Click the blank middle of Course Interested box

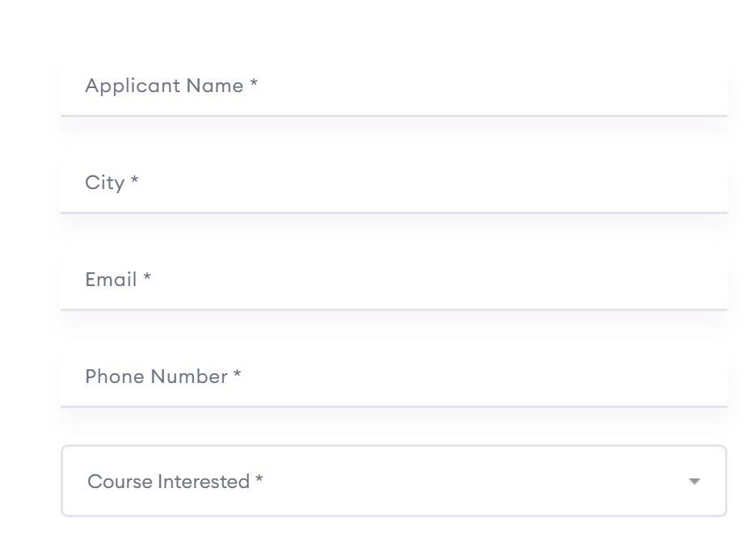(469, 481)
